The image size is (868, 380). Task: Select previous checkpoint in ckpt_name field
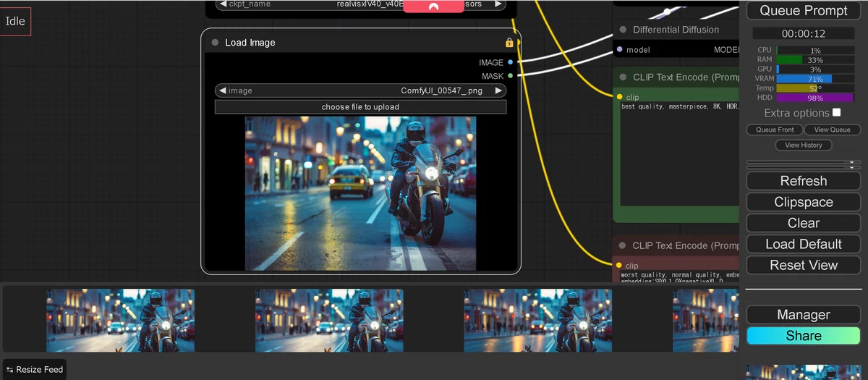(223, 4)
